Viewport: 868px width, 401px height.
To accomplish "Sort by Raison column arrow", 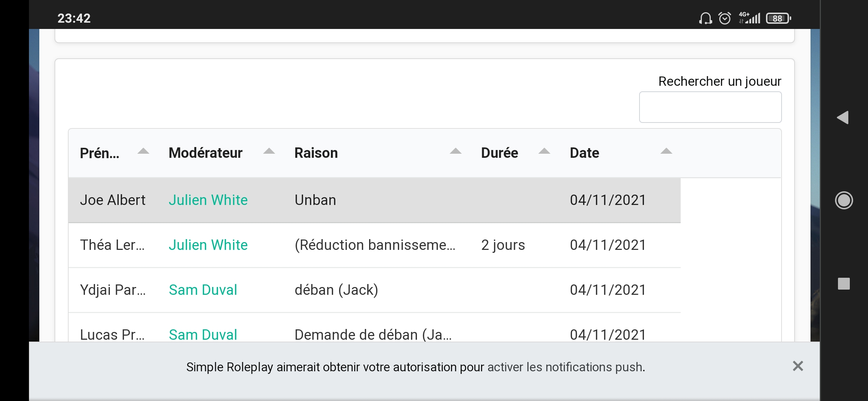I will pyautogui.click(x=456, y=151).
